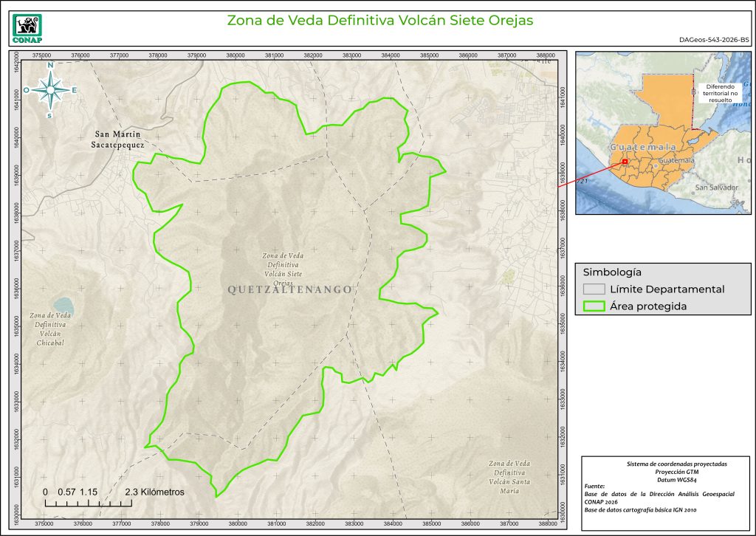Click the blue Chicabal crater lake
This screenshot has height=536, width=756.
tap(62, 305)
